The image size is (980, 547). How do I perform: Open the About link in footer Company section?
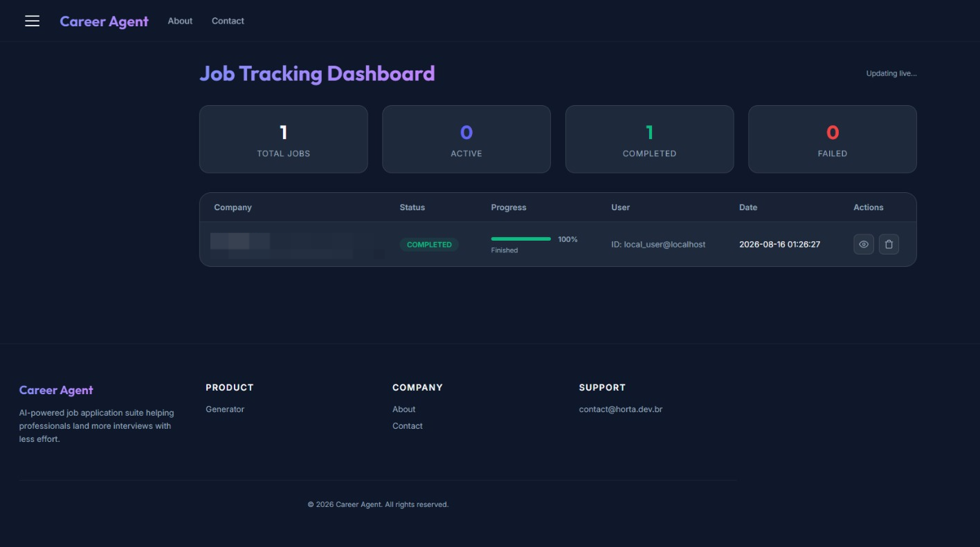pos(404,409)
